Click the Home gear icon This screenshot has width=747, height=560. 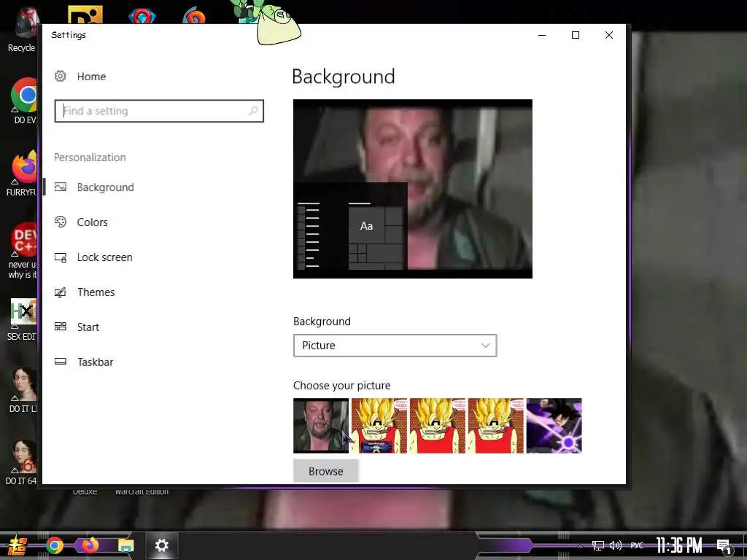tap(61, 76)
